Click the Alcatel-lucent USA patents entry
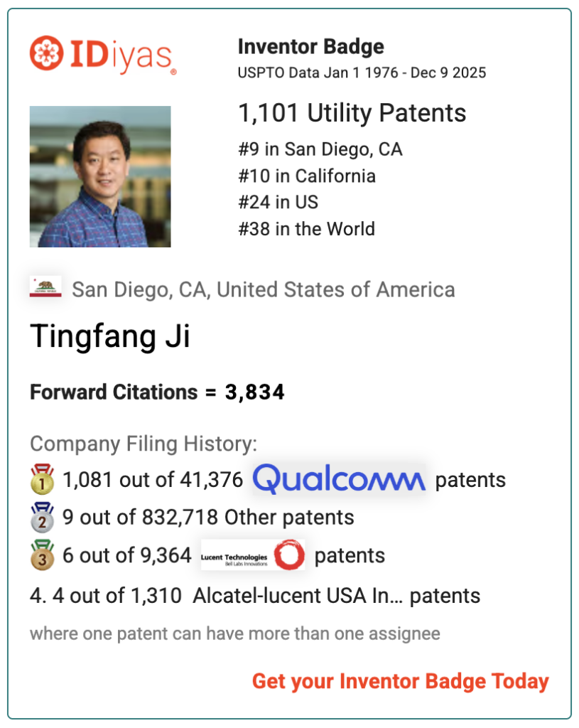 pyautogui.click(x=254, y=595)
